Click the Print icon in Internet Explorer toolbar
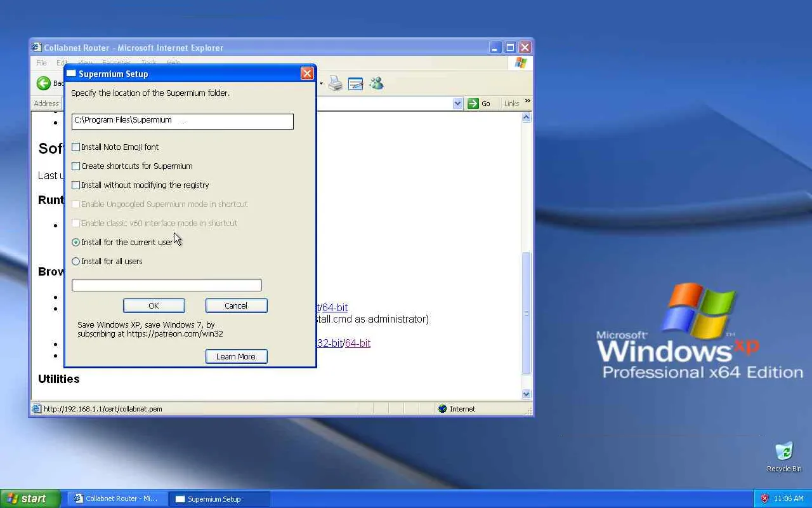Image resolution: width=812 pixels, height=508 pixels. (336, 83)
